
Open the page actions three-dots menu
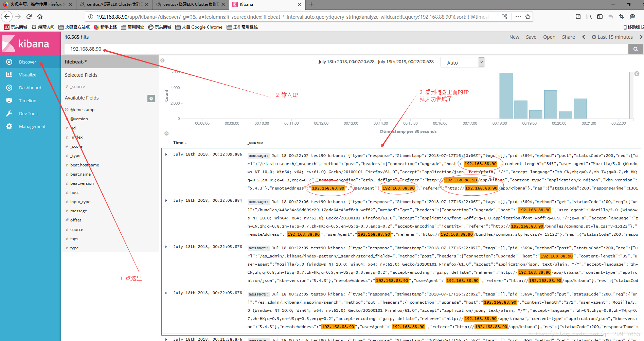518,17
